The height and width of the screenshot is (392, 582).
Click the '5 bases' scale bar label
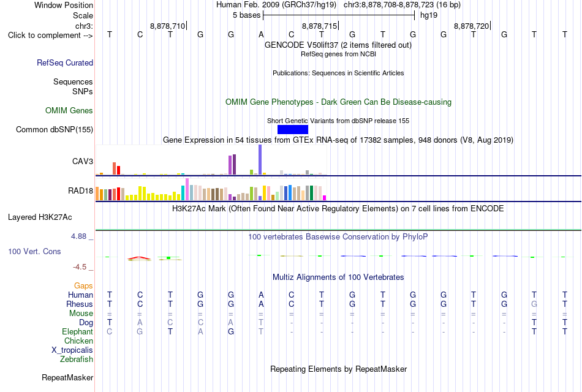246,15
